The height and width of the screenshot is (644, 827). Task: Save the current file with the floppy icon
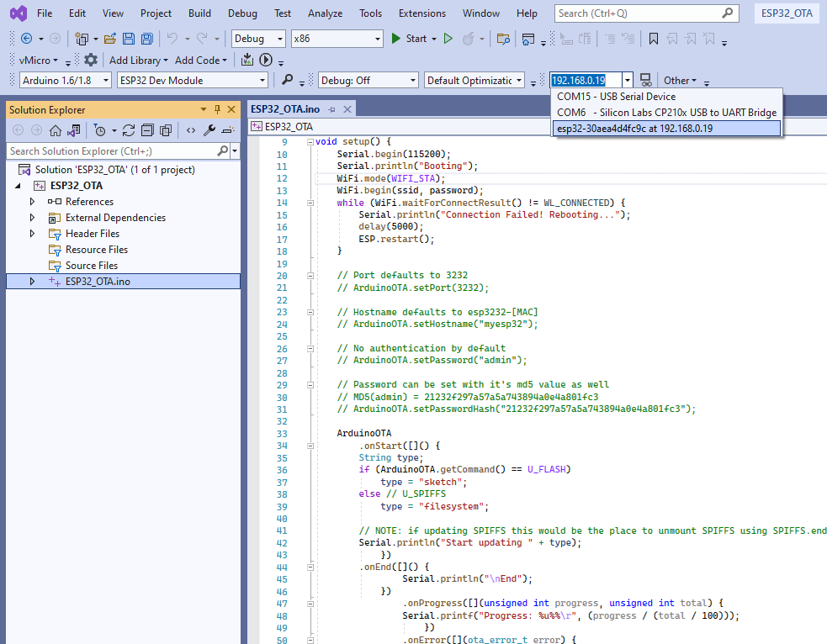[129, 39]
